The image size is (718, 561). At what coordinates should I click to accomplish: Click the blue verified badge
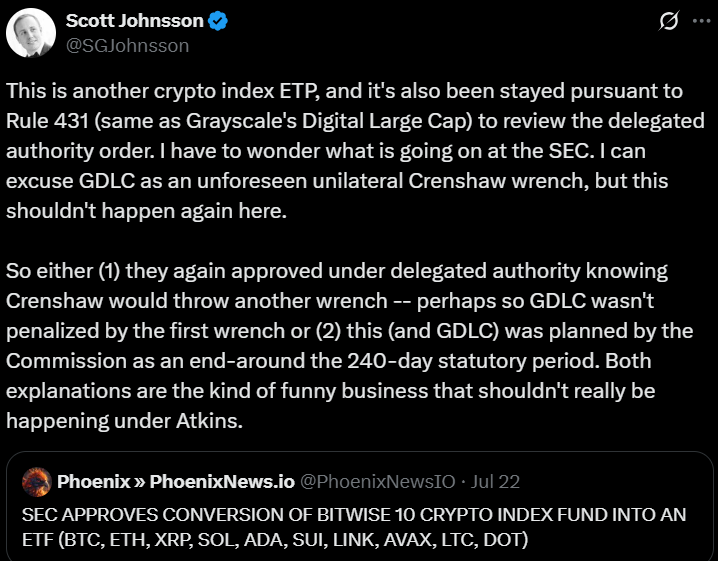click(218, 21)
